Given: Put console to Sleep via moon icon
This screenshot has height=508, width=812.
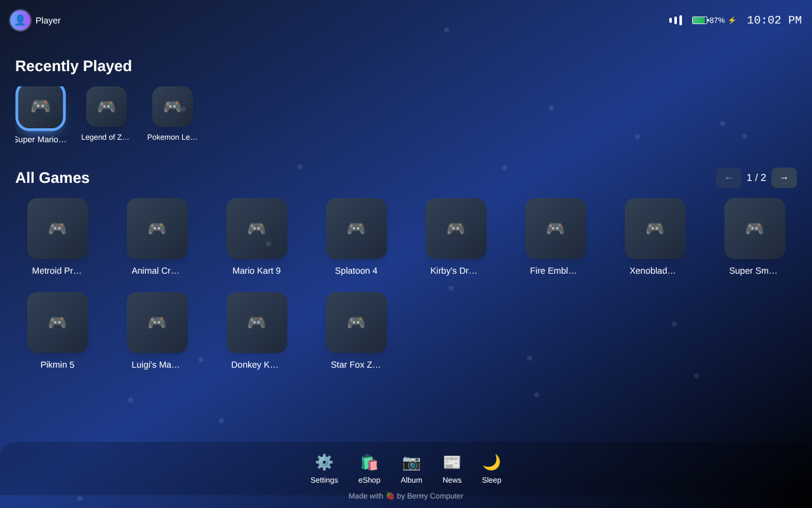Looking at the screenshot, I should (491, 469).
